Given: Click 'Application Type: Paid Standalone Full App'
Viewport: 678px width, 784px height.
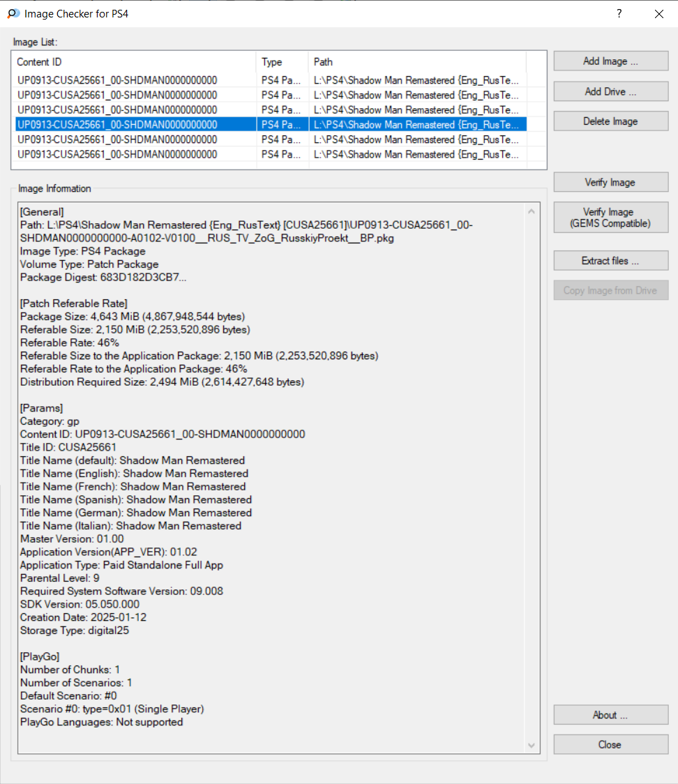Looking at the screenshot, I should 121,565.
